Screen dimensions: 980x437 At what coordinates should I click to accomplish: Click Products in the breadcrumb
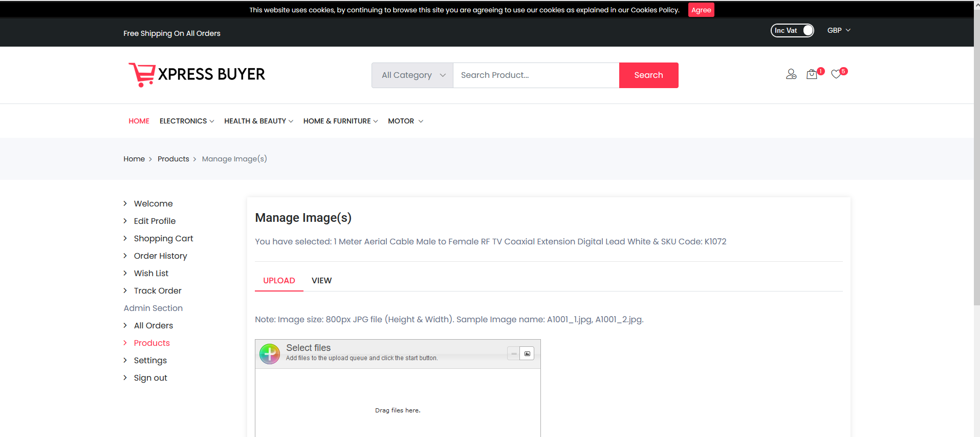[x=173, y=159]
